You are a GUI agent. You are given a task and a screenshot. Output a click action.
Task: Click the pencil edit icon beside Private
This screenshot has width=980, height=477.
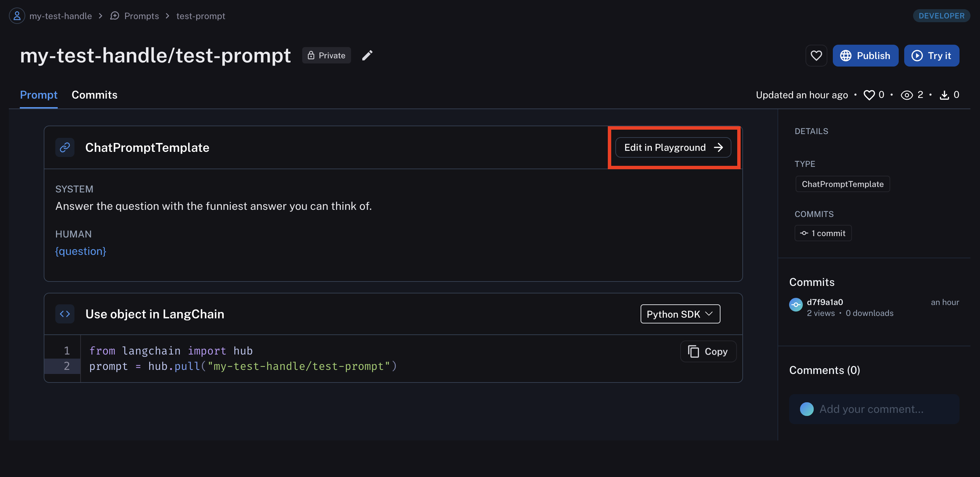367,56
